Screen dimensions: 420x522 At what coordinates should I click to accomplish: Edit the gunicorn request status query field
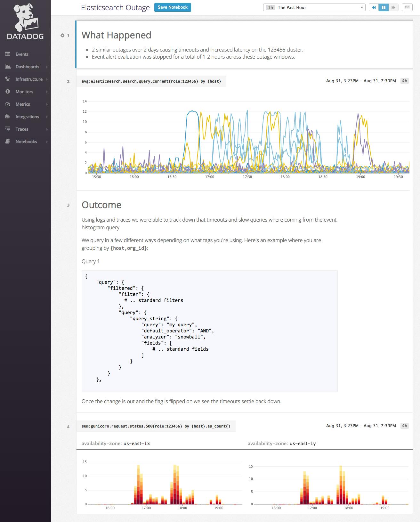click(x=156, y=426)
